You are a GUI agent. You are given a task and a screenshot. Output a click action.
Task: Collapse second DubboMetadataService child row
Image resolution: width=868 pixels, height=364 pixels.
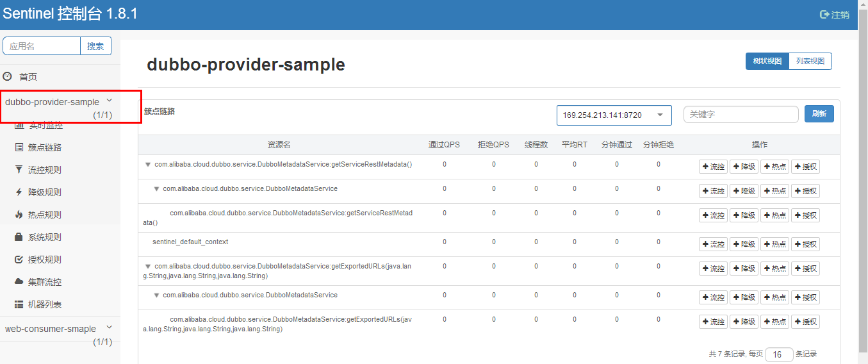(x=156, y=295)
